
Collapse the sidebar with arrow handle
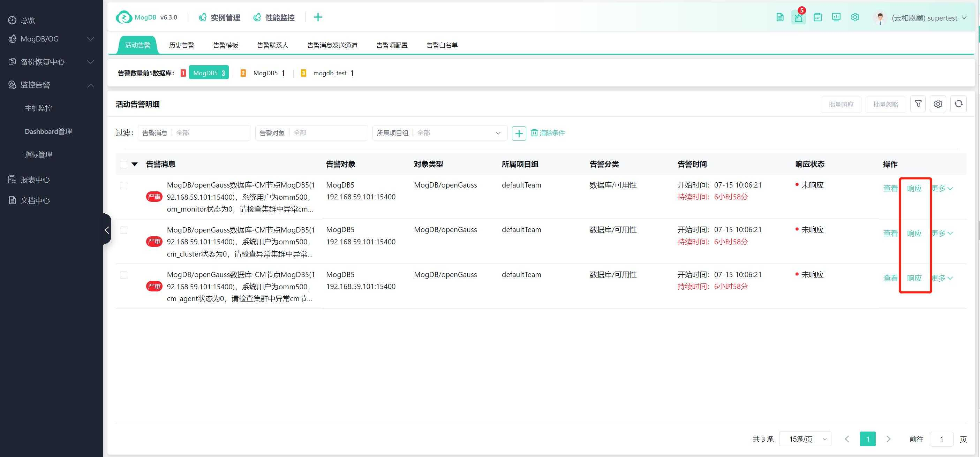(x=107, y=229)
